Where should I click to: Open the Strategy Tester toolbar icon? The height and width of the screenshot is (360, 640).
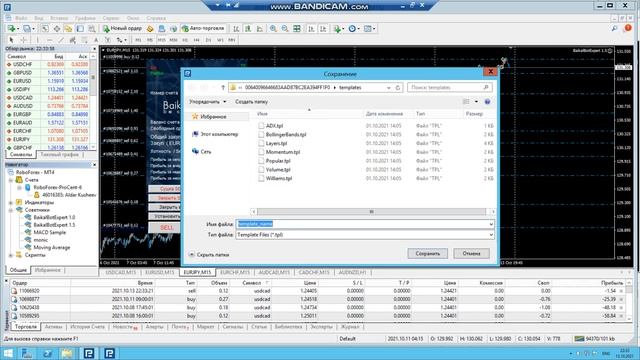tap(92, 29)
